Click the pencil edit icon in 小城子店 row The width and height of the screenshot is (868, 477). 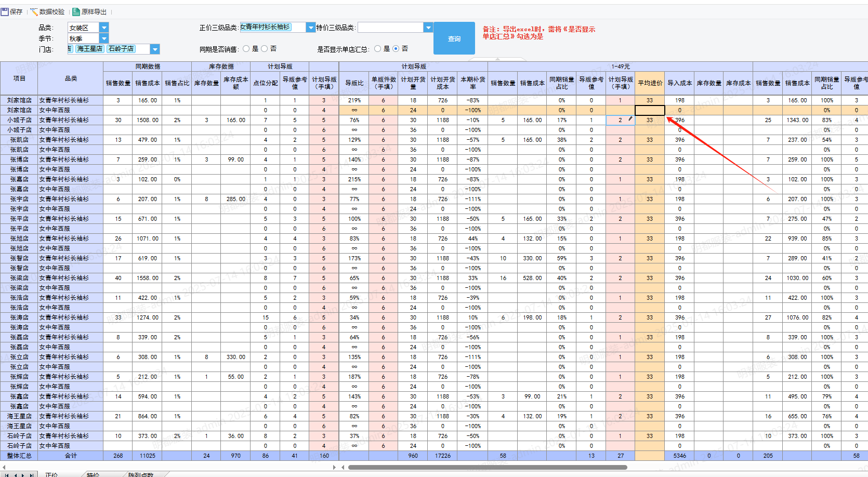[x=630, y=119]
